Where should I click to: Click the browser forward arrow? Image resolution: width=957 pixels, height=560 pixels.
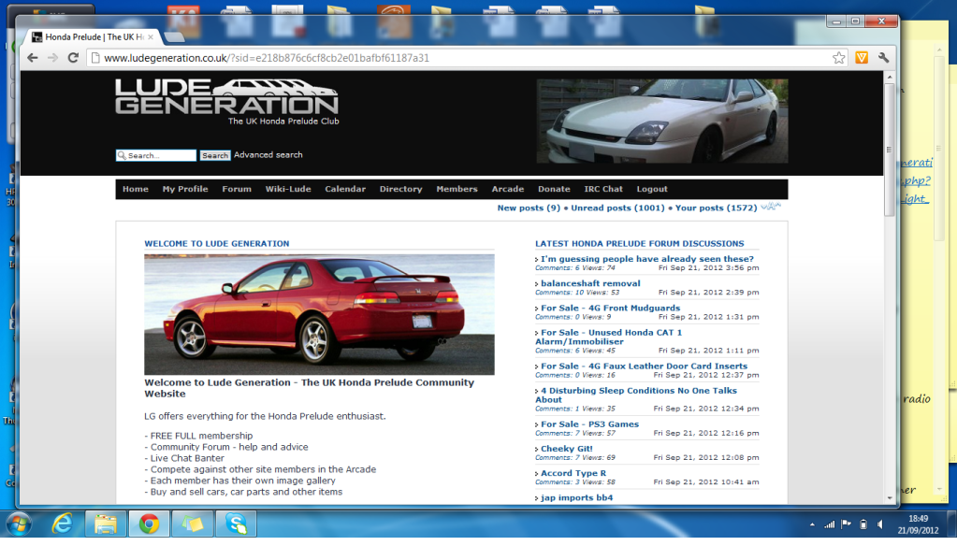click(52, 57)
